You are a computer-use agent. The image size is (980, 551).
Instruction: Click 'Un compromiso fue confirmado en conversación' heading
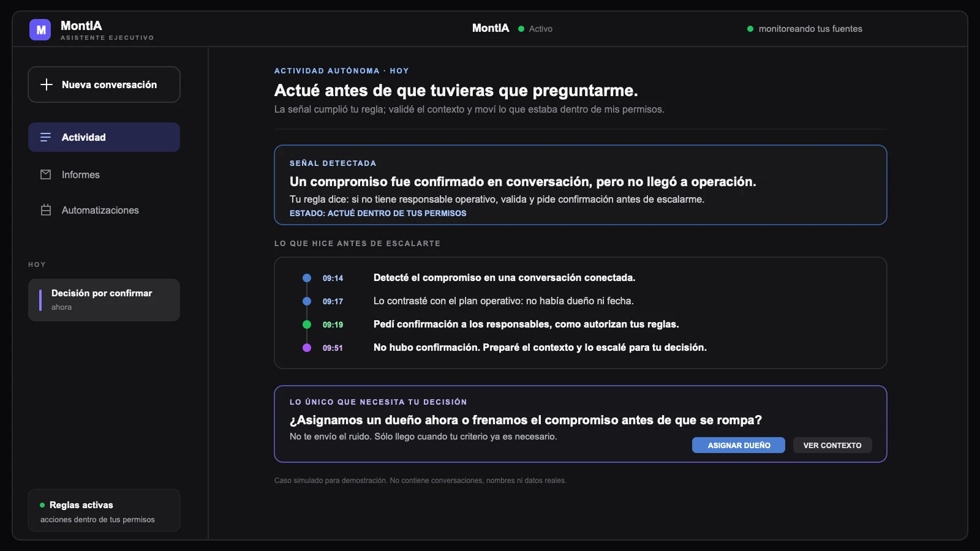(522, 182)
